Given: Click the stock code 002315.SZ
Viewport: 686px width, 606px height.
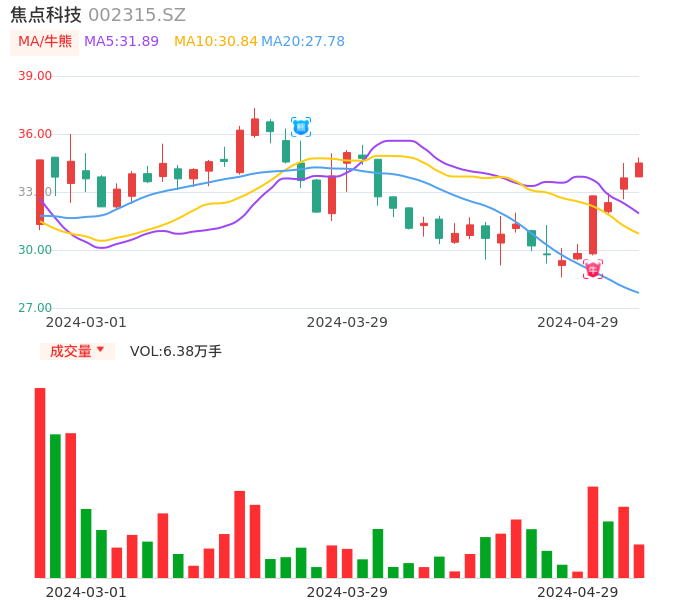Looking at the screenshot, I should [x=137, y=15].
